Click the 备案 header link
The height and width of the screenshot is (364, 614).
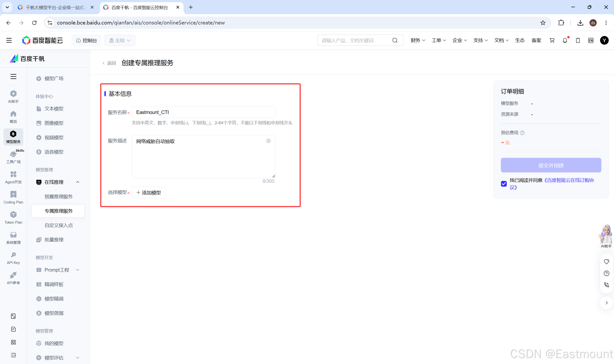(x=536, y=40)
